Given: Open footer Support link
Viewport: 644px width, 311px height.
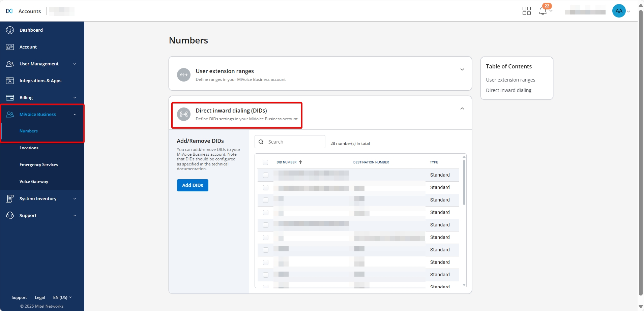Looking at the screenshot, I should point(19,298).
